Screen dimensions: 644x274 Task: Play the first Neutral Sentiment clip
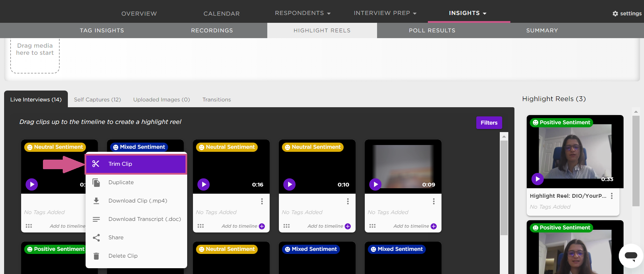tap(32, 184)
